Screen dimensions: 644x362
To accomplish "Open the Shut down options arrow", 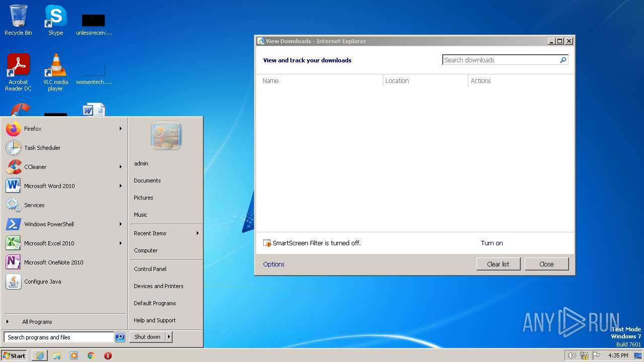I will (x=169, y=337).
